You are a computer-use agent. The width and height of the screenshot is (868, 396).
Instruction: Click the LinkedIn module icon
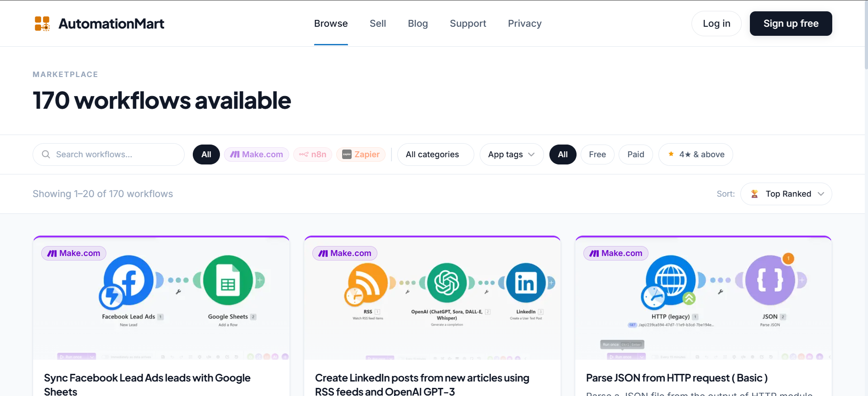[526, 283]
